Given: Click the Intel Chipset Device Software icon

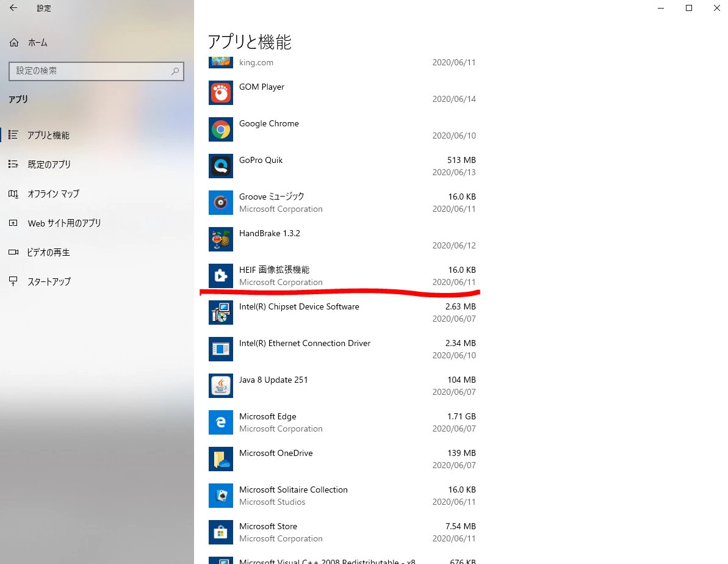Looking at the screenshot, I should click(220, 313).
